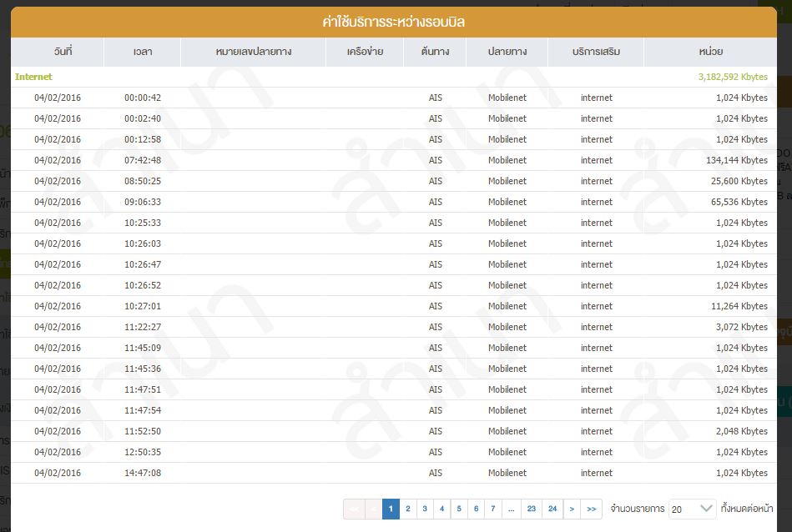This screenshot has width=792, height=532.
Task: Click the ทั้งหมดต่อหน้า label
Action: (747, 509)
